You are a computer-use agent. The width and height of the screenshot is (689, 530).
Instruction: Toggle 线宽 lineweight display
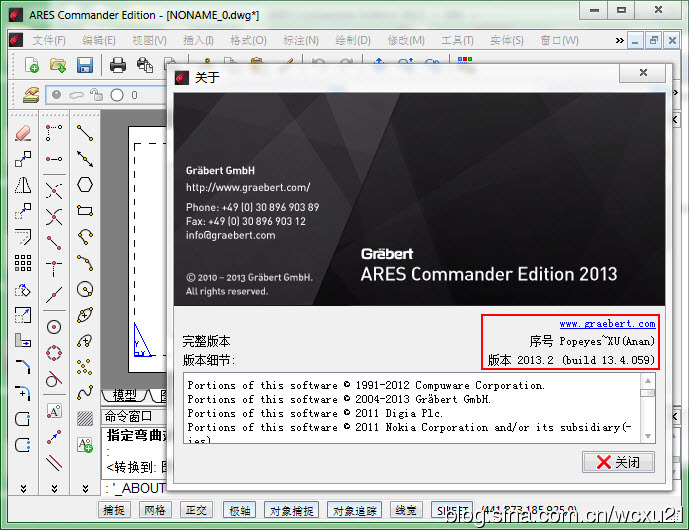[x=405, y=510]
